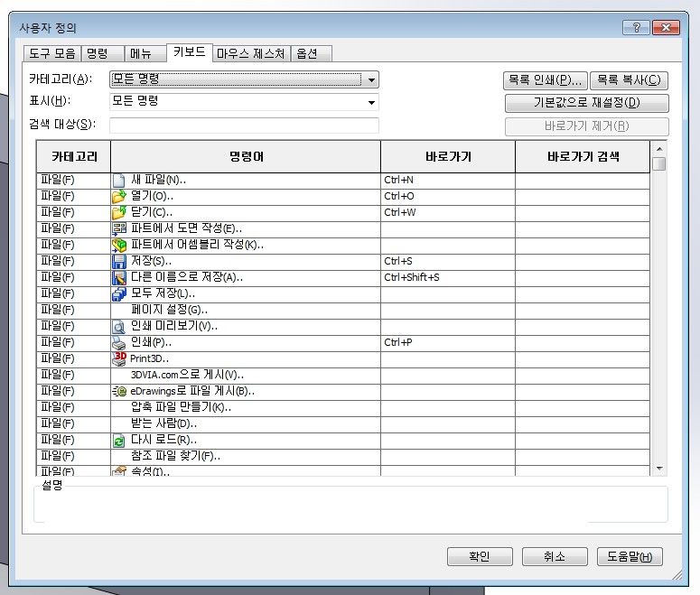Image resolution: width=700 pixels, height=595 pixels.
Task: Click the Save (저장) floppy disk icon
Action: click(x=118, y=261)
